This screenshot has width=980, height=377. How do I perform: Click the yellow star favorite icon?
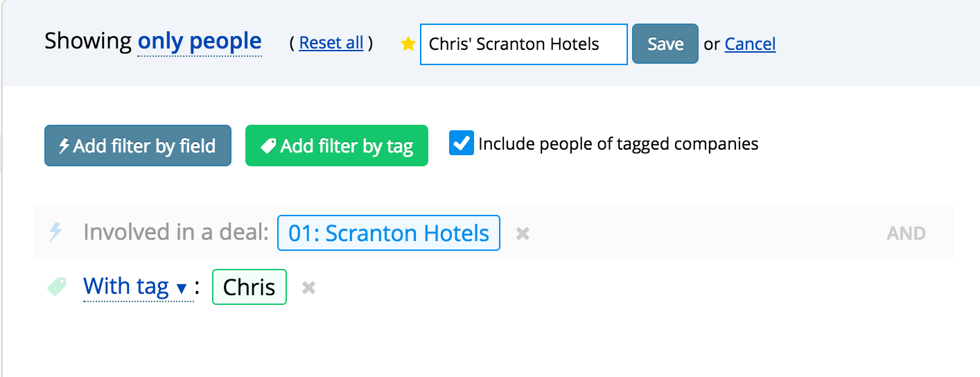click(x=408, y=44)
